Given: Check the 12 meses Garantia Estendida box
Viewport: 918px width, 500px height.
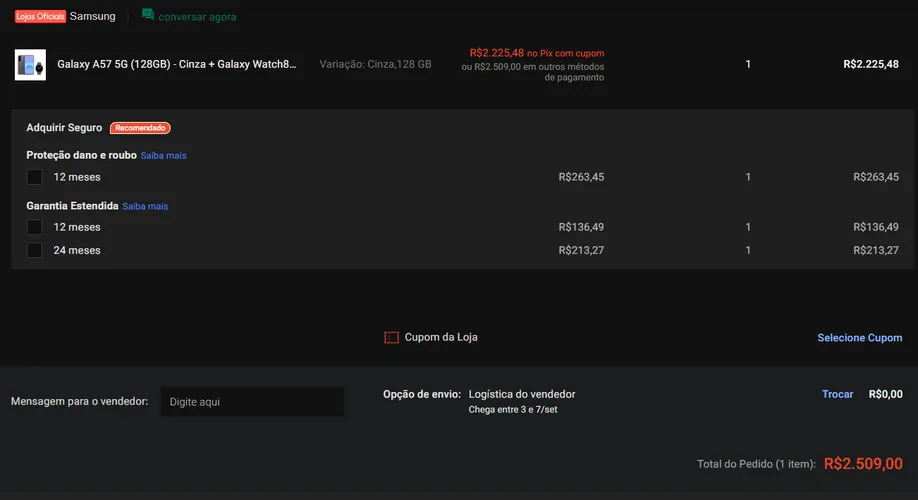Looking at the screenshot, I should point(35,227).
